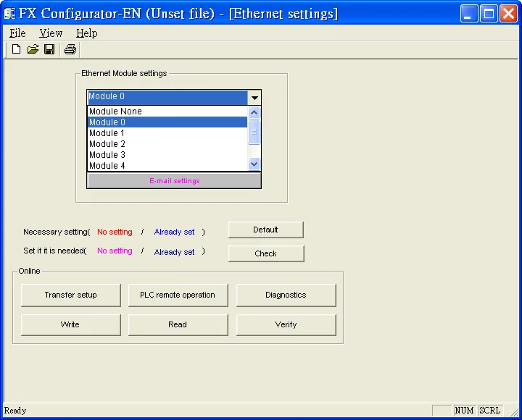Click the 'Set if it is needed(' label
The height and width of the screenshot is (420, 522).
[x=55, y=251]
